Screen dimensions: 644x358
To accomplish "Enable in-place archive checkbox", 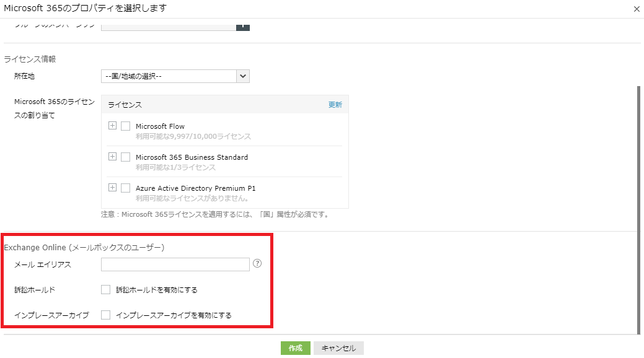I will coord(105,315).
